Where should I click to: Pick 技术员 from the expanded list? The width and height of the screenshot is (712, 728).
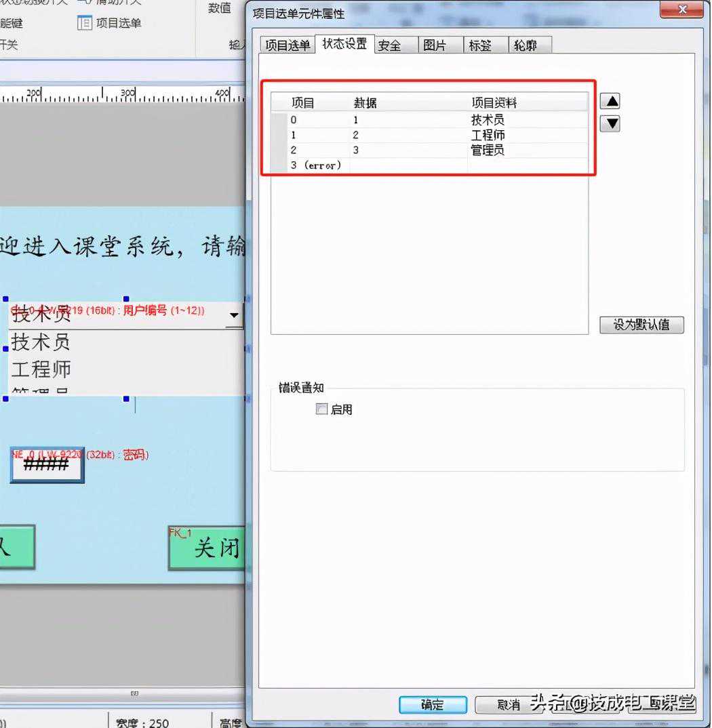41,342
